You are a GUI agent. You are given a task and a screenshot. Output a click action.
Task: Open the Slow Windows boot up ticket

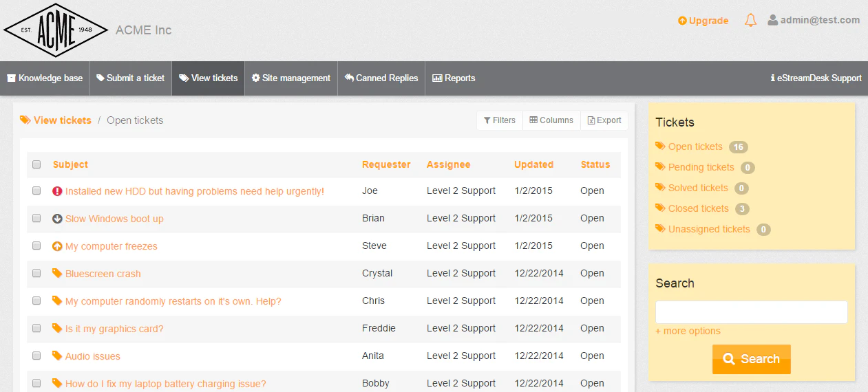tap(114, 219)
